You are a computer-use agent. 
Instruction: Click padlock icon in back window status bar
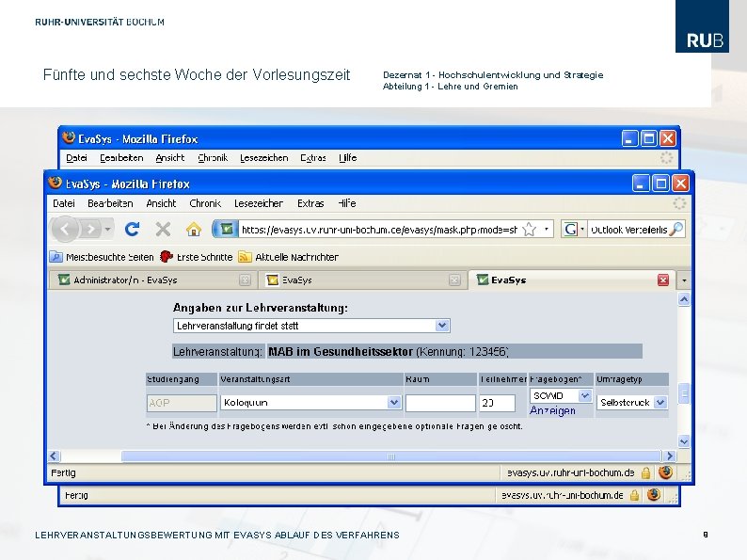point(634,495)
